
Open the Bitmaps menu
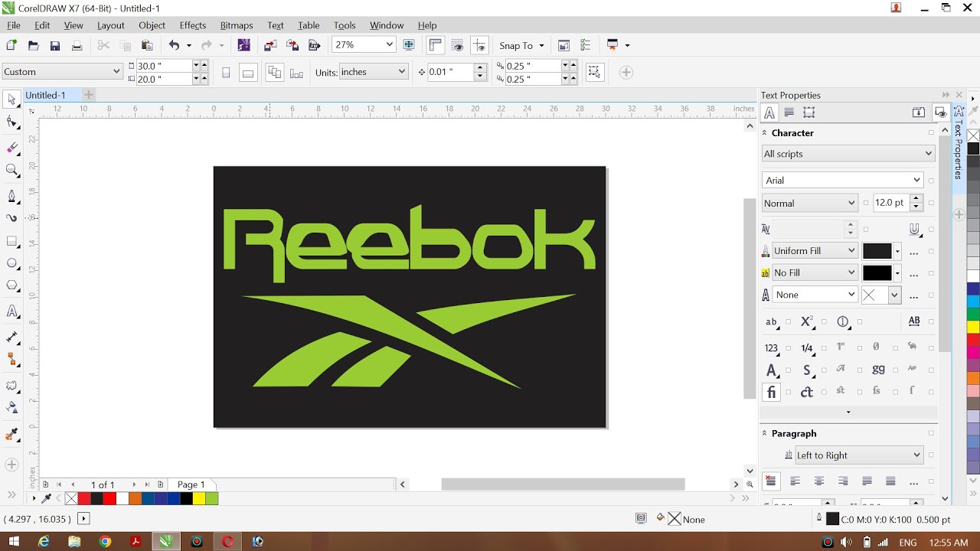click(237, 25)
